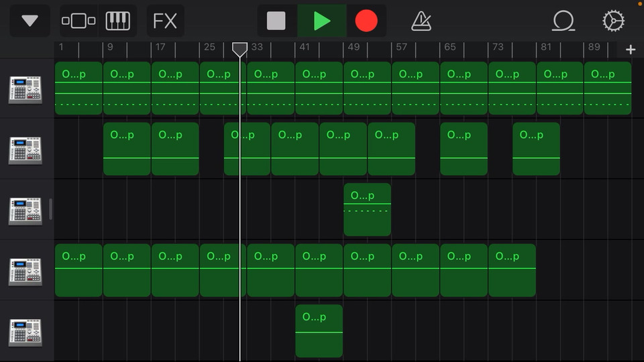The height and width of the screenshot is (362, 644).
Task: Select the first track's drum machine icon
Action: coord(25,90)
